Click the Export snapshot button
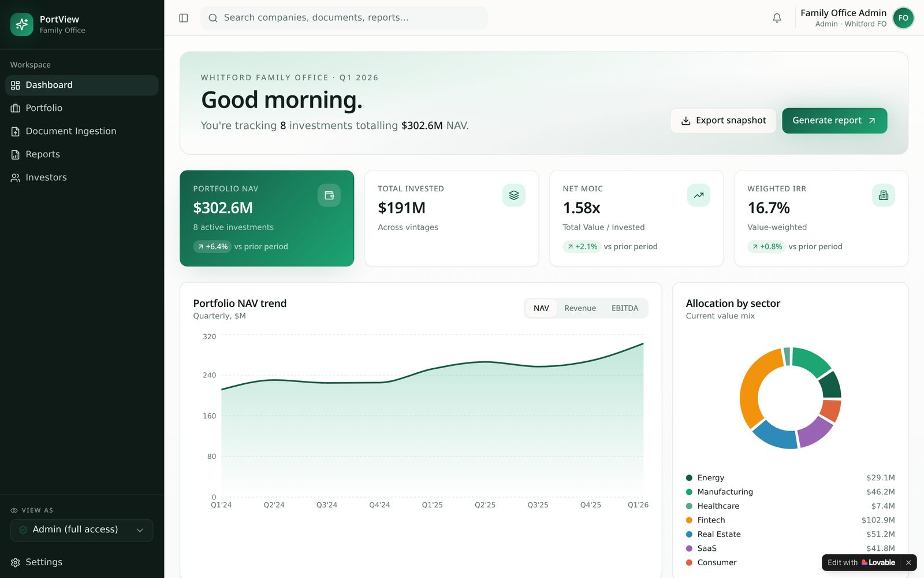This screenshot has height=578, width=924. [723, 120]
